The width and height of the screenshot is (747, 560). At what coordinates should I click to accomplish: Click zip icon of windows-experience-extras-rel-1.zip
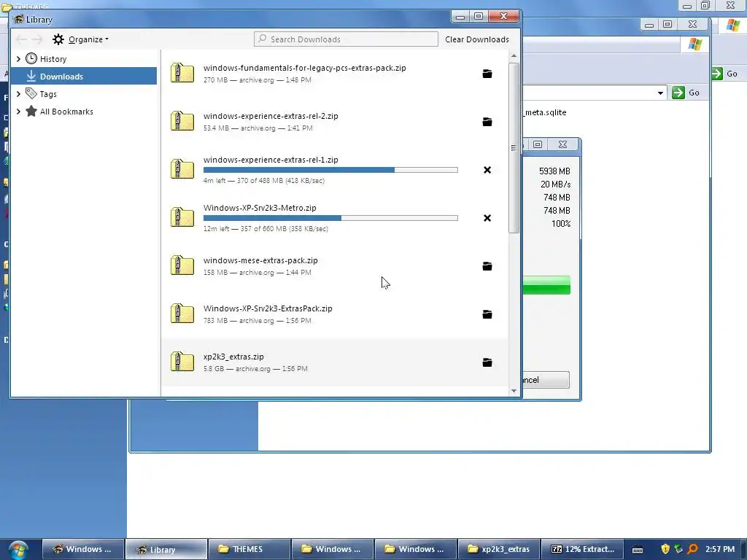pyautogui.click(x=182, y=169)
